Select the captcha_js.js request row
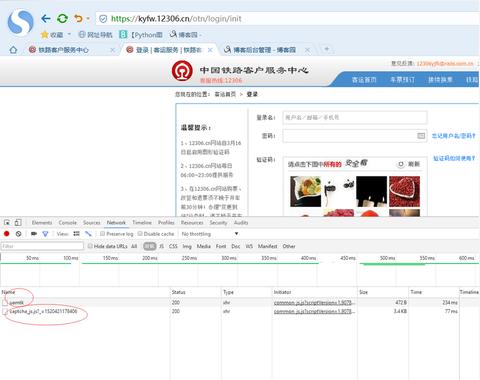This screenshot has width=480, height=380. pyautogui.click(x=240, y=311)
